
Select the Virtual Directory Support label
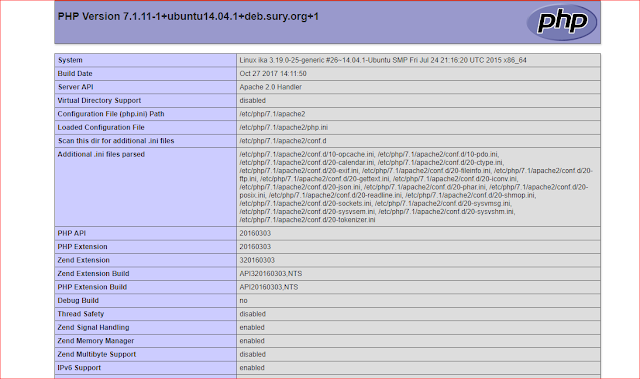pos(99,101)
